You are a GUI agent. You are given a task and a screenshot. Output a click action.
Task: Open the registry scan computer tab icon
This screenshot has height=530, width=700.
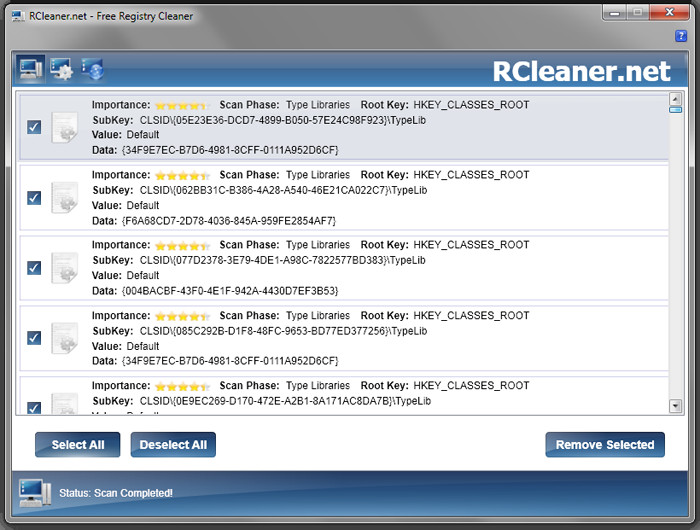point(30,69)
